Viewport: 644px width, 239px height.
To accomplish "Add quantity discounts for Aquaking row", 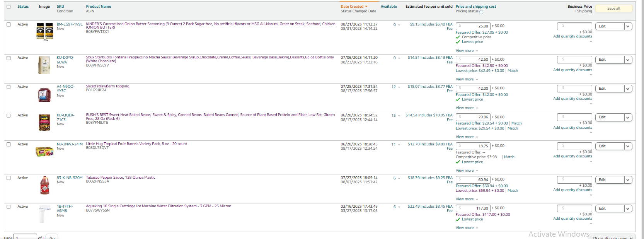I will click(572, 219).
